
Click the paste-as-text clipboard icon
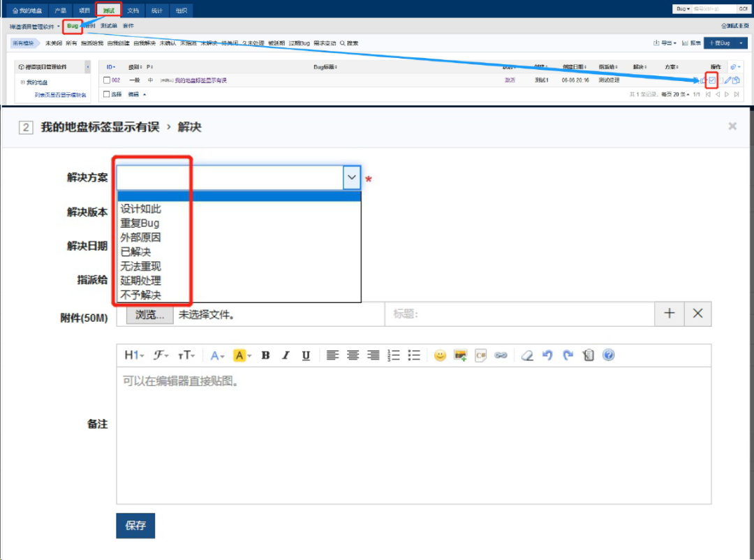588,355
